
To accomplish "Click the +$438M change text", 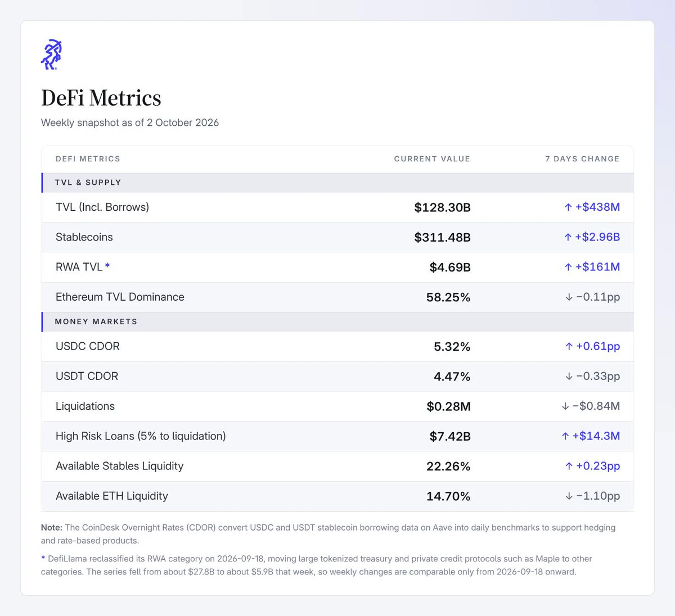I will [598, 207].
